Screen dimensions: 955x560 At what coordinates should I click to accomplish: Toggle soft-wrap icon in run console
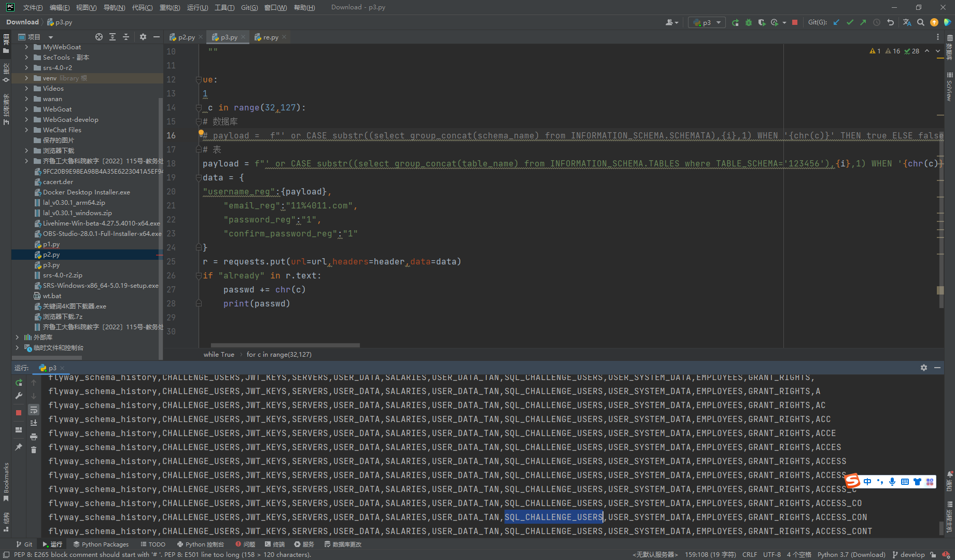(34, 410)
